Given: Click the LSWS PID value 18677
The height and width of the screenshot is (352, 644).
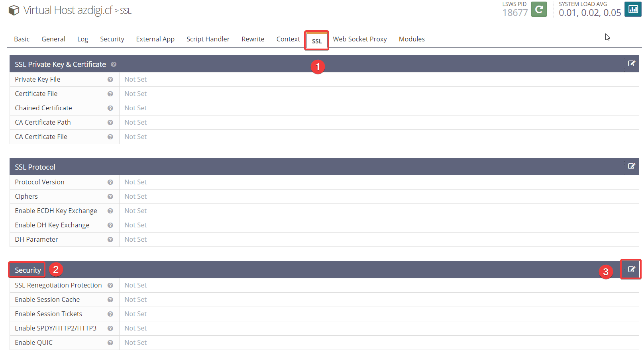Looking at the screenshot, I should pyautogui.click(x=515, y=13).
